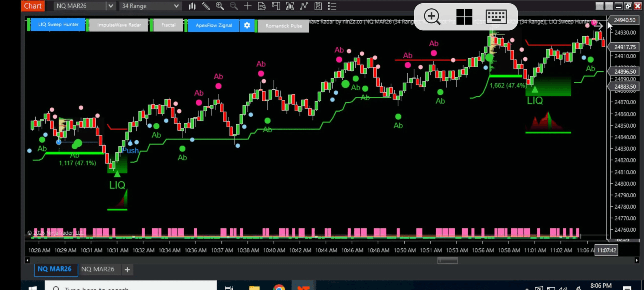Screen dimensions: 644x290
Task: Click the zoom in magnifier toolbar icon
Action: click(220, 6)
